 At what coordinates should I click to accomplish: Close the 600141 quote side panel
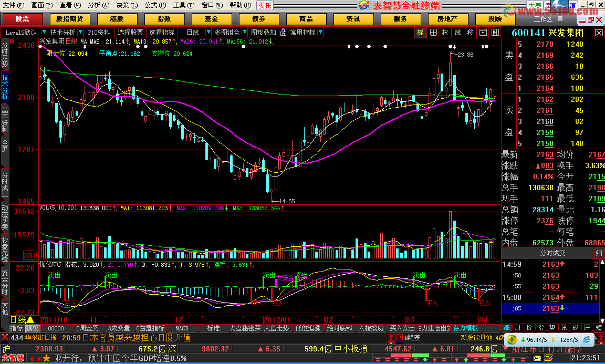pyautogui.click(x=599, y=33)
